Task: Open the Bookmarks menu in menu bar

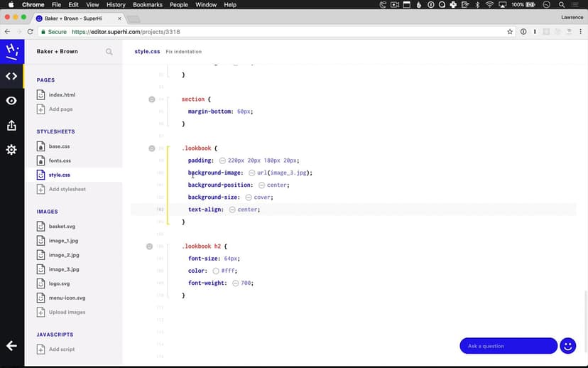Action: (148, 5)
